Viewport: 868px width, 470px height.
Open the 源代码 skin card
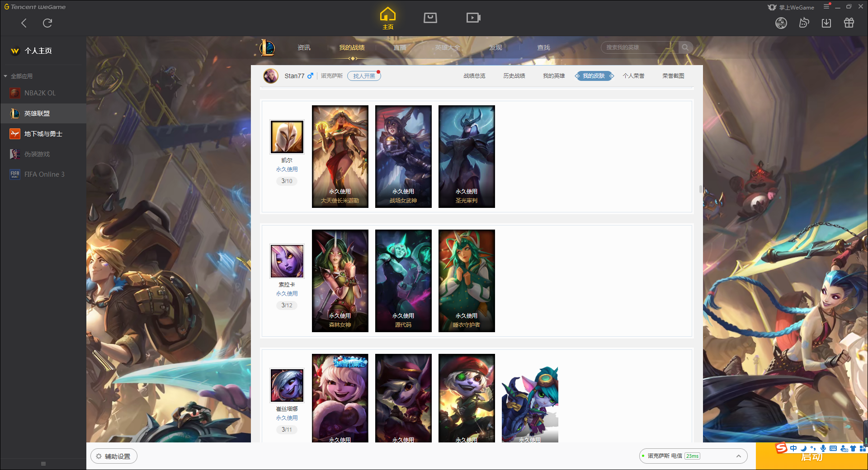click(403, 281)
